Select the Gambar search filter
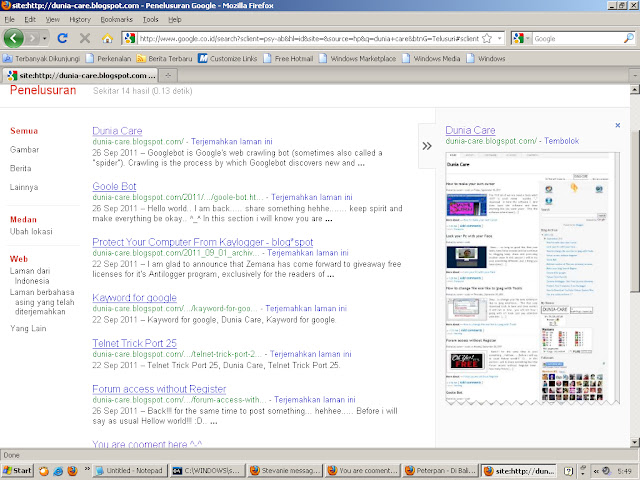The width and height of the screenshot is (640, 480). (x=24, y=149)
